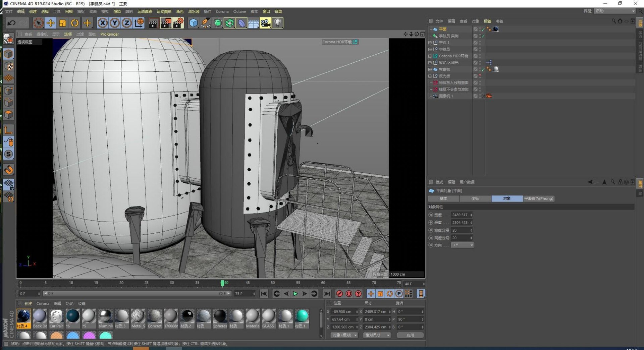Open the Spline Pen tool

(x=206, y=23)
